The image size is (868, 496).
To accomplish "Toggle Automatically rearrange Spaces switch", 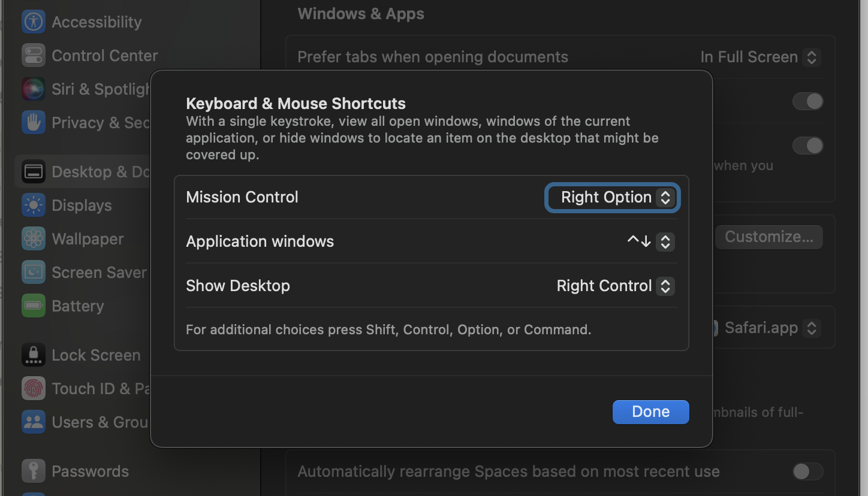I will (807, 471).
